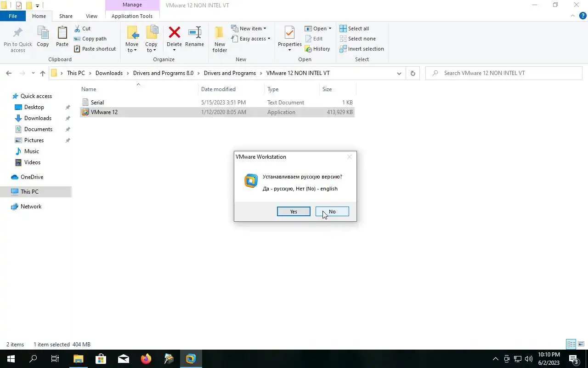Select the VMware 12 application file

[x=217, y=112]
